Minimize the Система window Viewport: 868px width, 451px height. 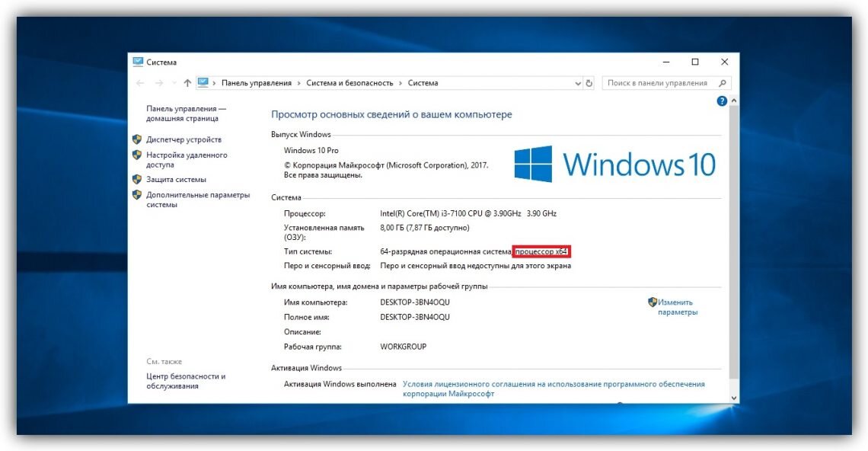(666, 62)
